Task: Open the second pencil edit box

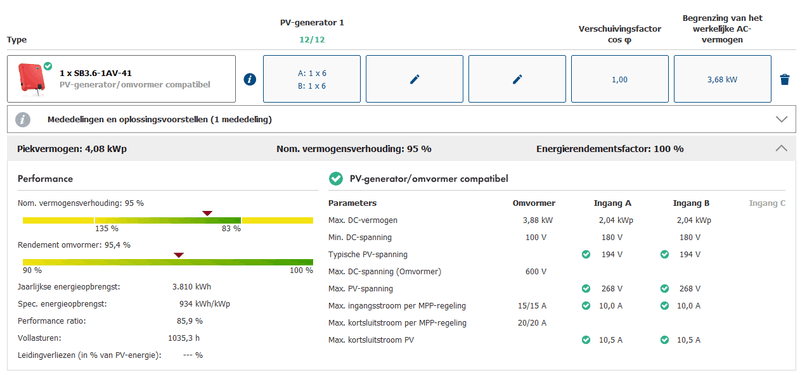Action: [517, 79]
